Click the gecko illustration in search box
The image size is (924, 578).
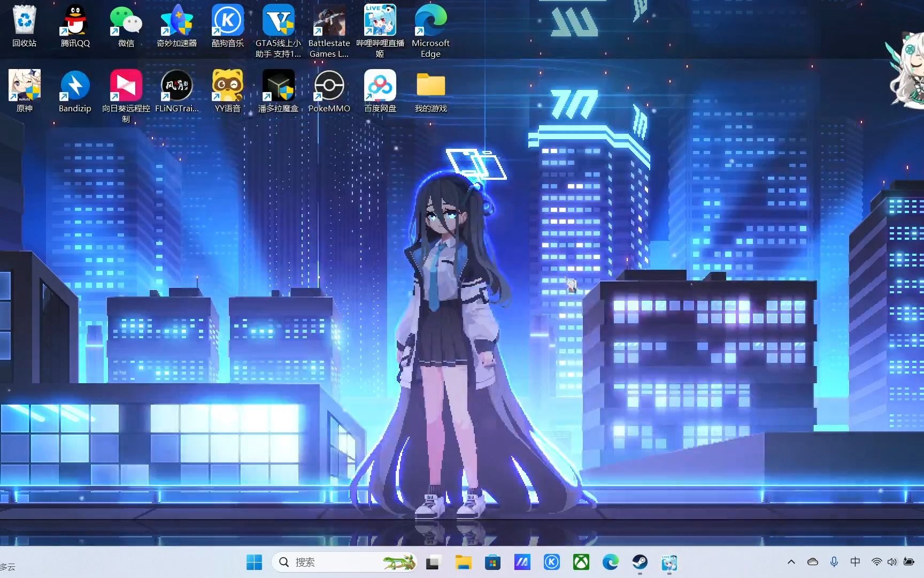pos(399,562)
